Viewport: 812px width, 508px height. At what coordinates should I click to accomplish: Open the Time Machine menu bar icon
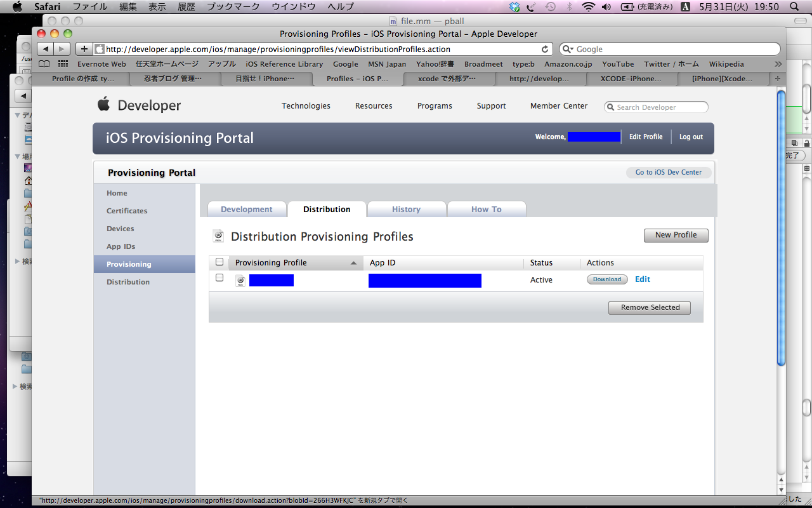551,7
